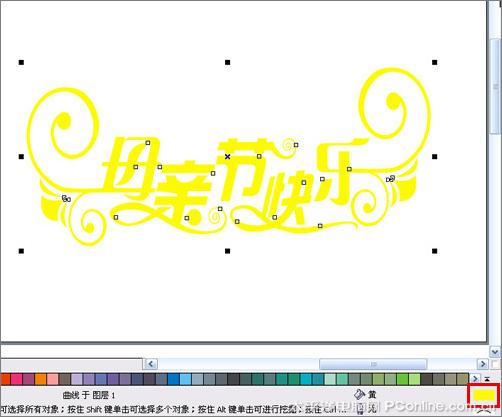Pick the salmon light pink palette swatch
Screen dimensions: 502x417
(53, 379)
